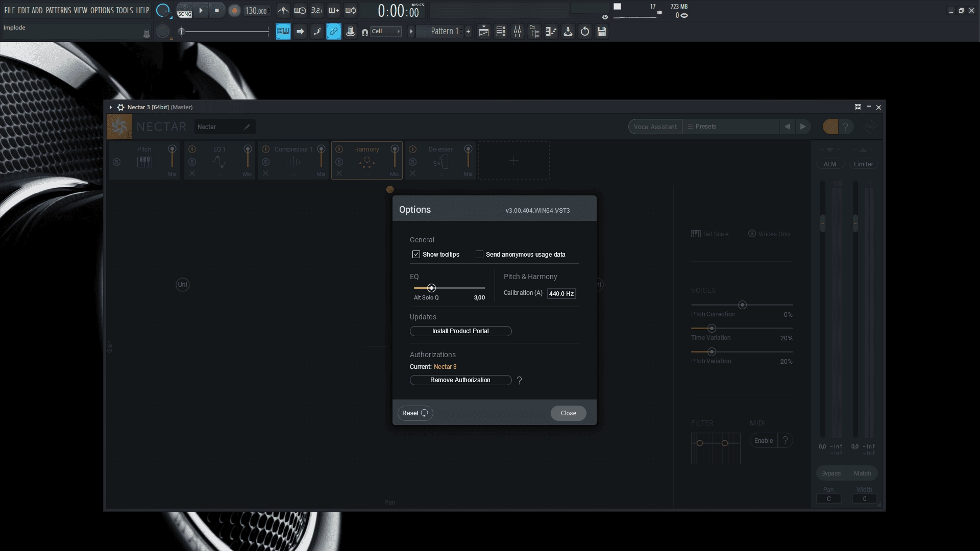The height and width of the screenshot is (551, 980).
Task: Open the Browser tree icon
Action: click(x=534, y=32)
